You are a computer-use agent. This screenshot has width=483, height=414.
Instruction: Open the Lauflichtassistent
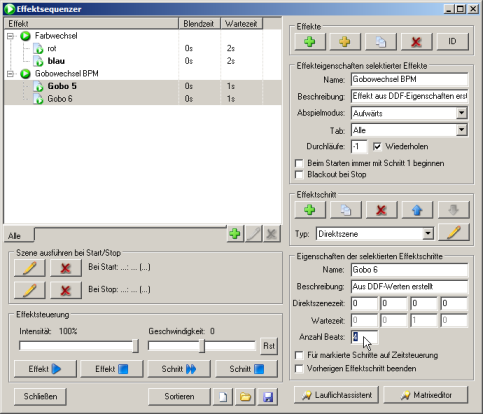[337, 395]
